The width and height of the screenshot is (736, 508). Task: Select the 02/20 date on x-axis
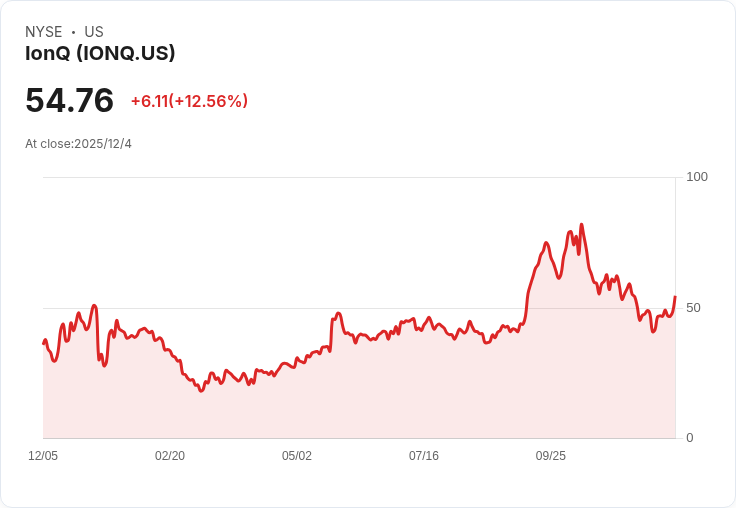tap(170, 456)
